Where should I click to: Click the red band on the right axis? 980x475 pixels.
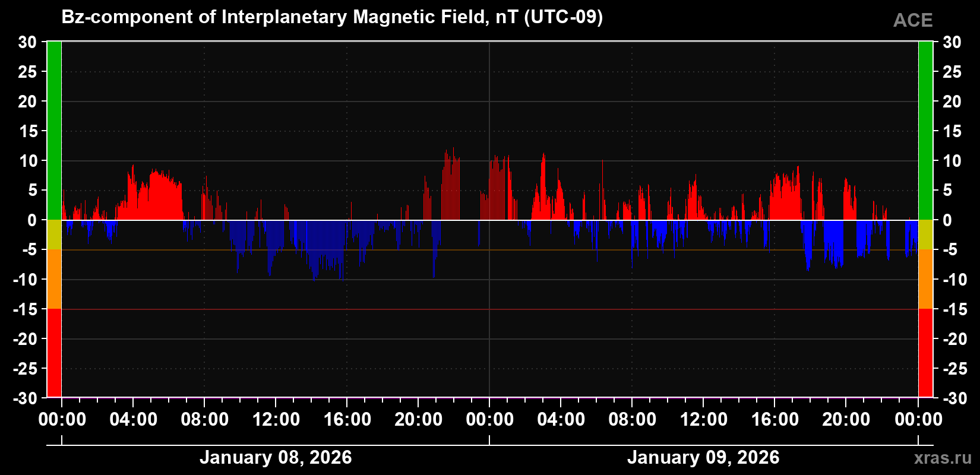[925, 353]
